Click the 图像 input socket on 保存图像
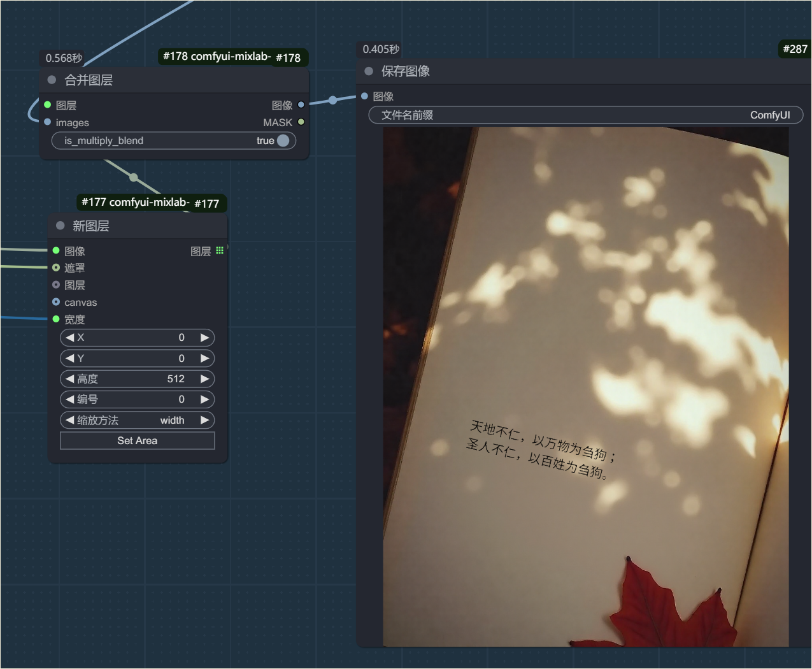Image resolution: width=812 pixels, height=669 pixels. click(365, 96)
